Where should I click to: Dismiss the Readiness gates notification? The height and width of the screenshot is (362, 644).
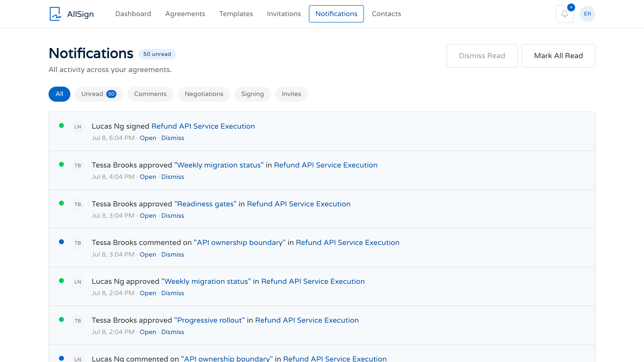172,215
